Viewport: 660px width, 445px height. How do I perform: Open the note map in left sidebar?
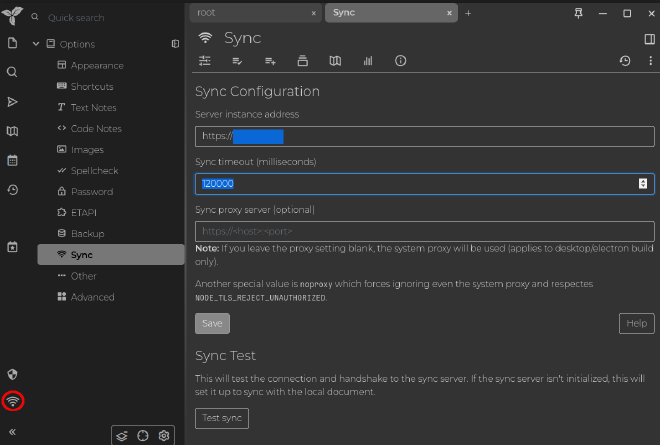(13, 131)
